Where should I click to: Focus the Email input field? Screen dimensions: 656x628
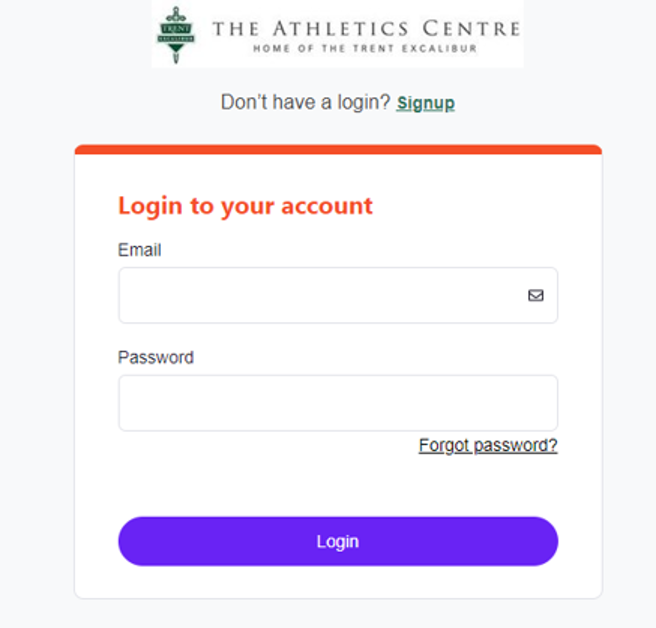click(320, 295)
